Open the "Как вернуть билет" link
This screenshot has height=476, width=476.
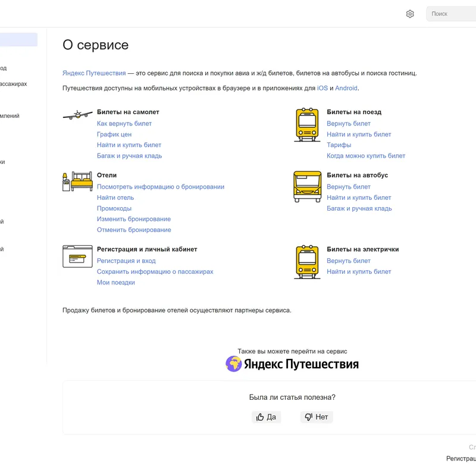click(124, 124)
